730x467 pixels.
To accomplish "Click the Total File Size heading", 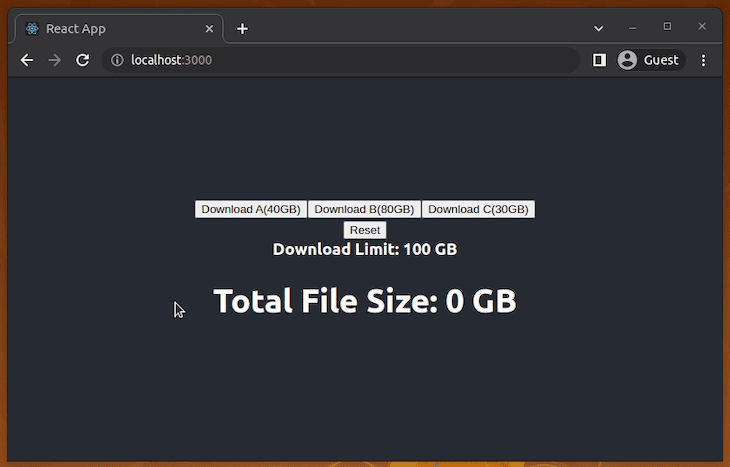I will pyautogui.click(x=364, y=301).
